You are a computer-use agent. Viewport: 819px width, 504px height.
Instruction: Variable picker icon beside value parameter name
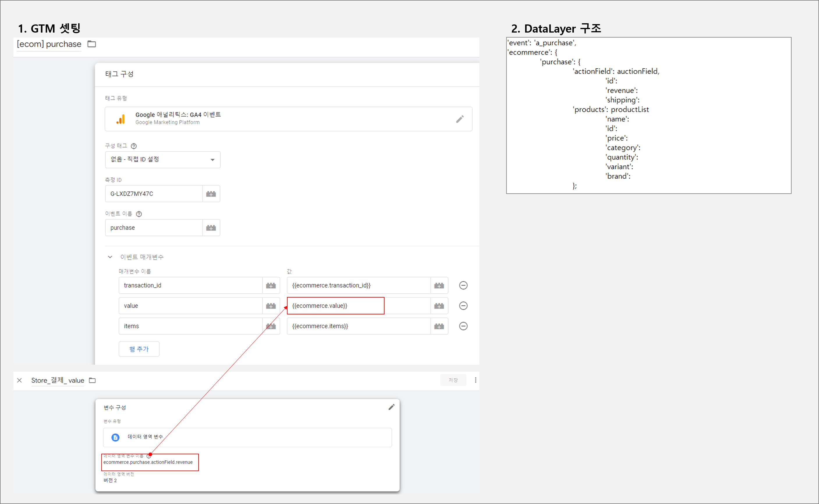(271, 306)
